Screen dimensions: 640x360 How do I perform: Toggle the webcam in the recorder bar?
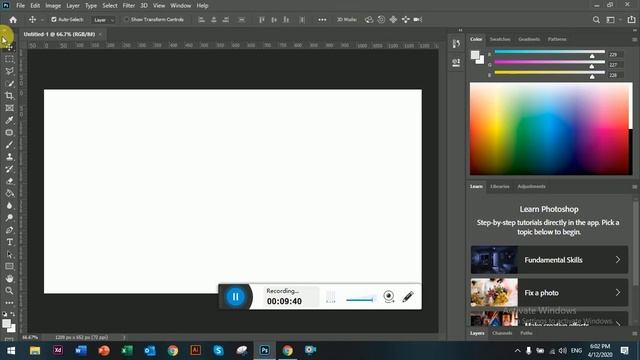(389, 296)
